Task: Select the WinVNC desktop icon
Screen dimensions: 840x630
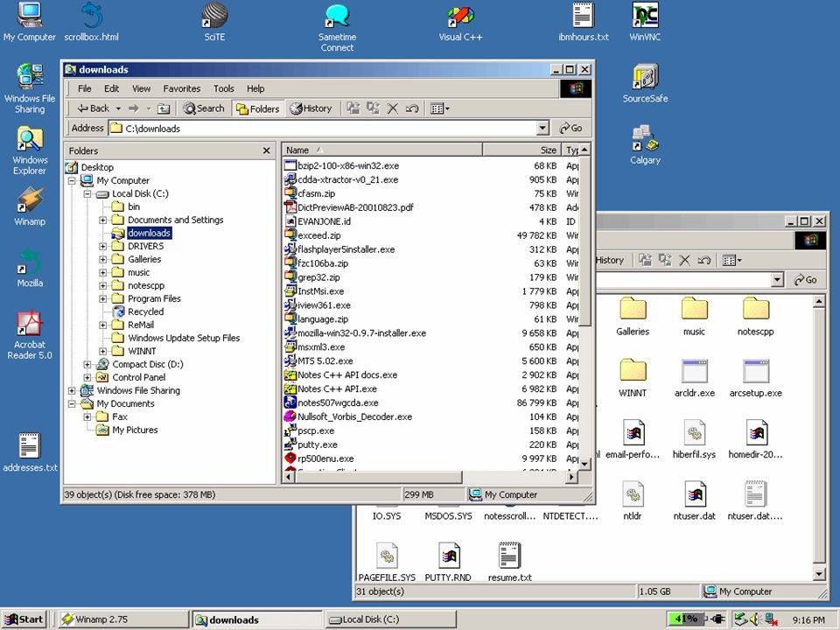Action: pos(645,22)
